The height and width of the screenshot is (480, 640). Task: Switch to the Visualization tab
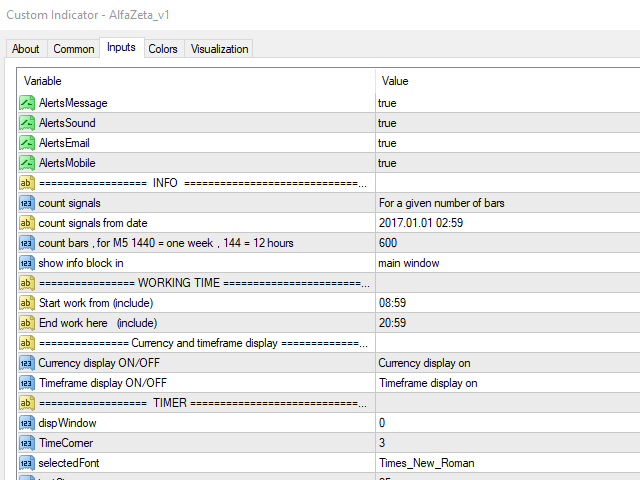click(219, 48)
